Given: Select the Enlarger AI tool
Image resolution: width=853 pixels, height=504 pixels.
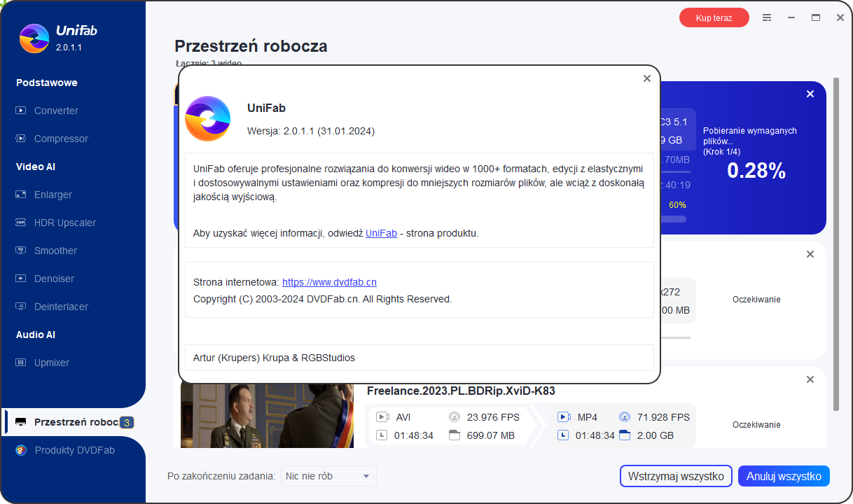Looking at the screenshot, I should [x=53, y=195].
